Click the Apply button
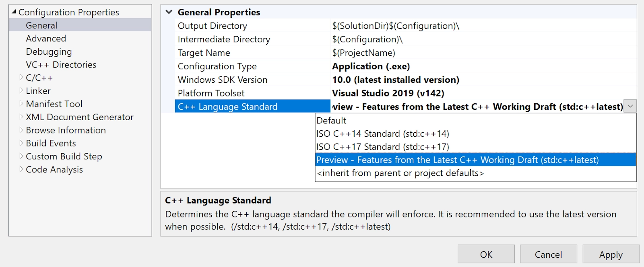Image resolution: width=644 pixels, height=267 pixels. tap(611, 254)
